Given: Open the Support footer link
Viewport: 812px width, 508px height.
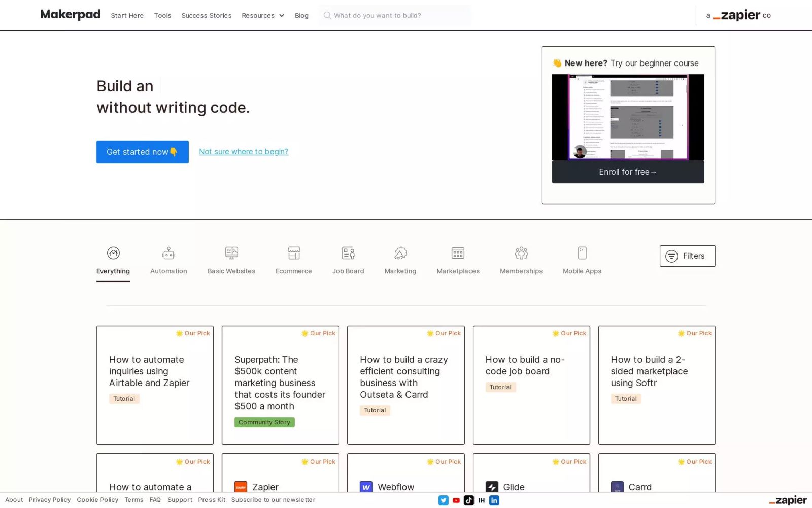Looking at the screenshot, I should [x=180, y=500].
